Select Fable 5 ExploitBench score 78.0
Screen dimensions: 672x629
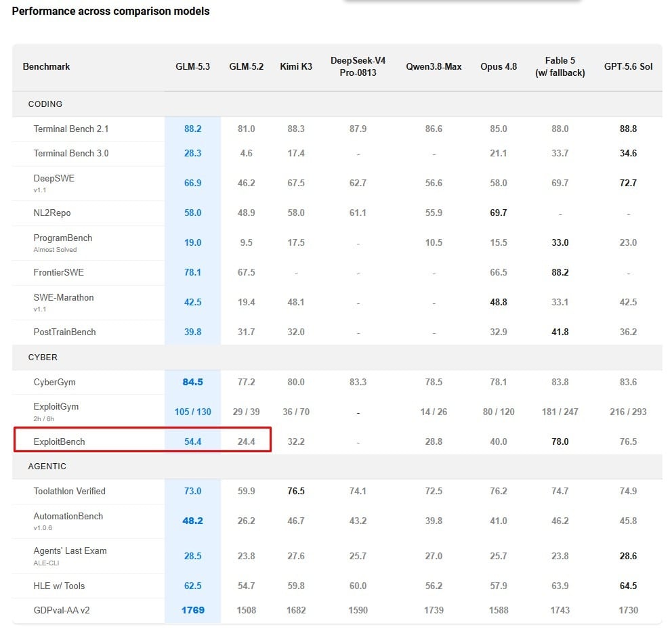coord(560,441)
